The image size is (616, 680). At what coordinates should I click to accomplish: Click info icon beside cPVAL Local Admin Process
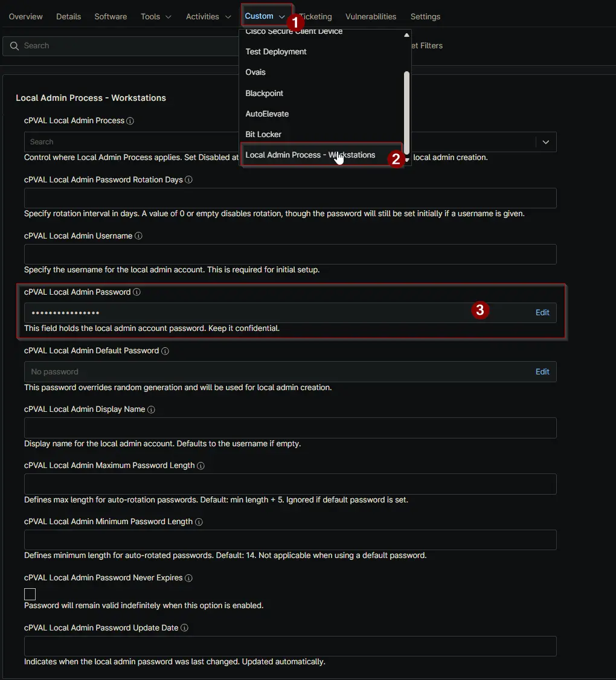[130, 121]
